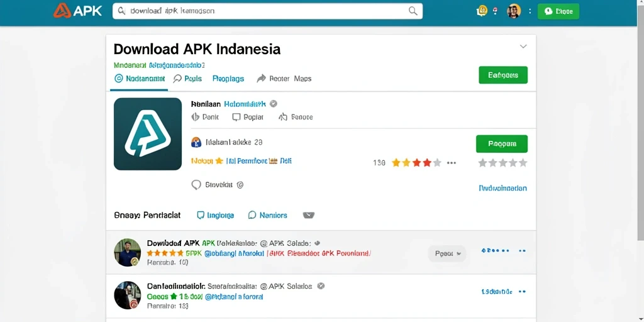Select the 'Nodtanantat' tab
Image resolution: width=644 pixels, height=322 pixels.
coord(139,79)
